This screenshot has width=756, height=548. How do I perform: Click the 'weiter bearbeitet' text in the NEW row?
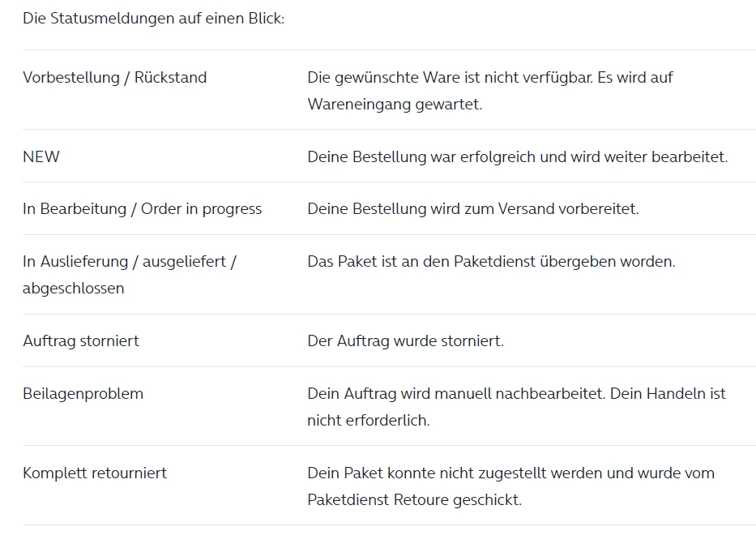[x=673, y=156]
